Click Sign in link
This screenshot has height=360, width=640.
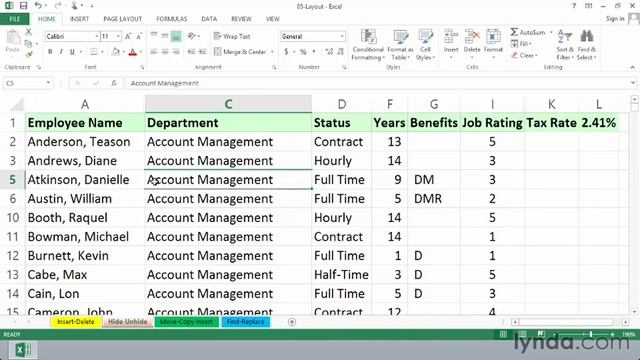[x=615, y=19]
